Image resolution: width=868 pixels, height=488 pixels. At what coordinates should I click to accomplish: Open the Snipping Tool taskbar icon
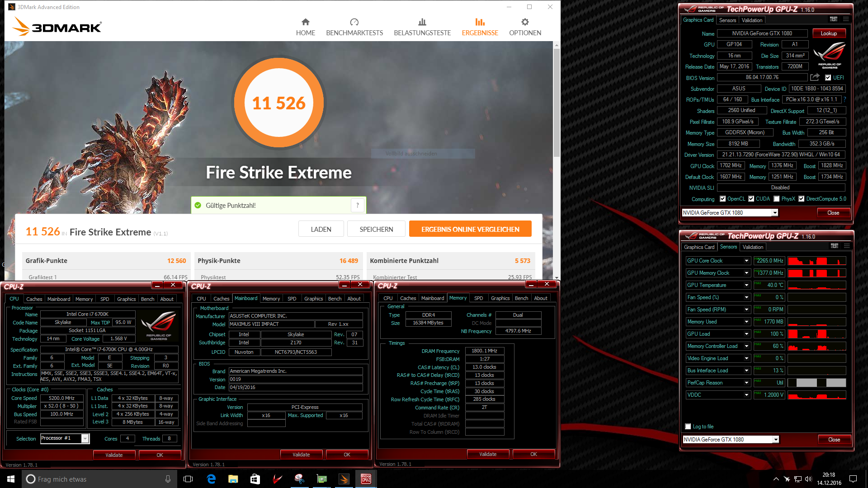(x=299, y=479)
